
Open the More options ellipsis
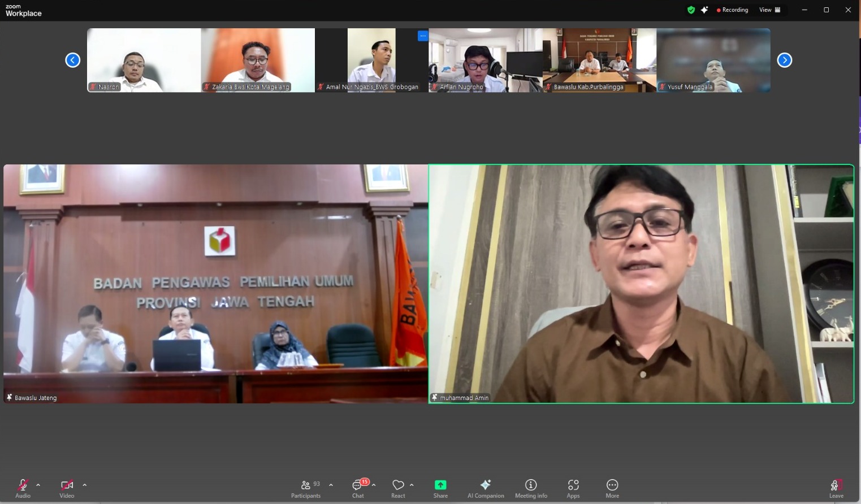tap(612, 488)
